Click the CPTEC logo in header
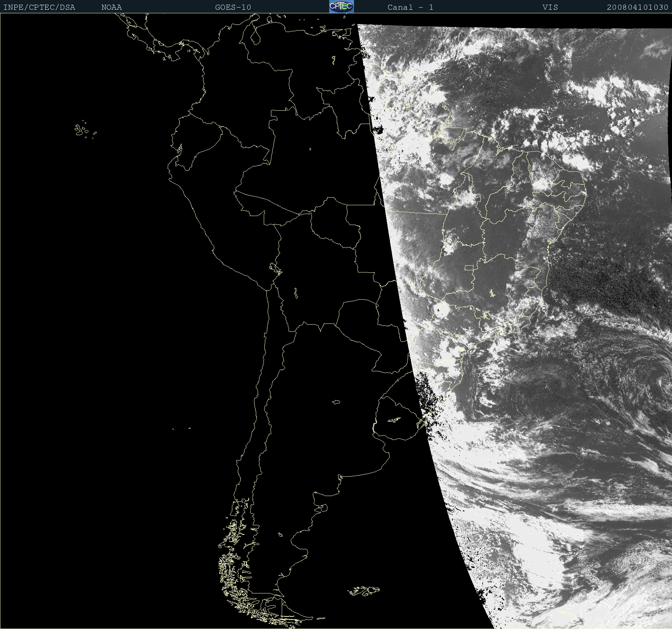 tap(341, 6)
